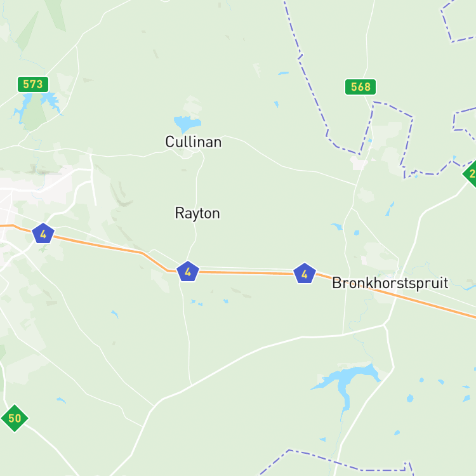Select the N4 pentagon shield south of Rayton
This screenshot has width=476, height=476.
(188, 272)
